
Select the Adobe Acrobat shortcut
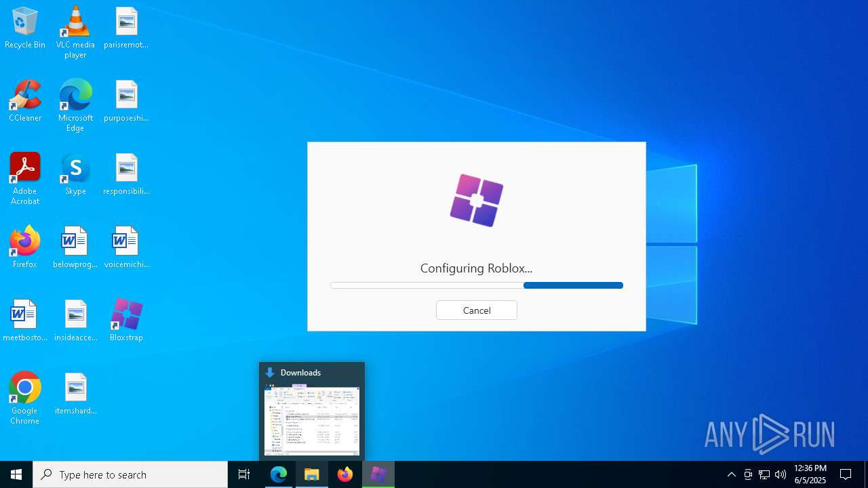[x=25, y=179]
